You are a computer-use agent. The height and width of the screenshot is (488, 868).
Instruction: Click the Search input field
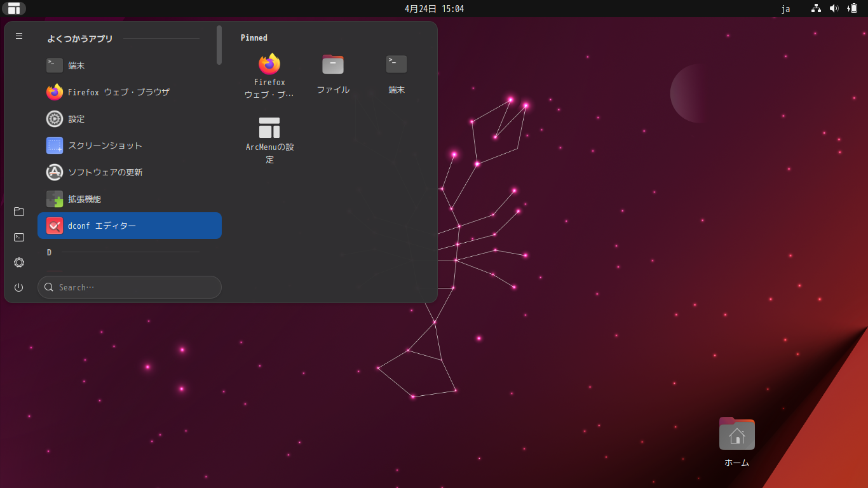pos(130,287)
